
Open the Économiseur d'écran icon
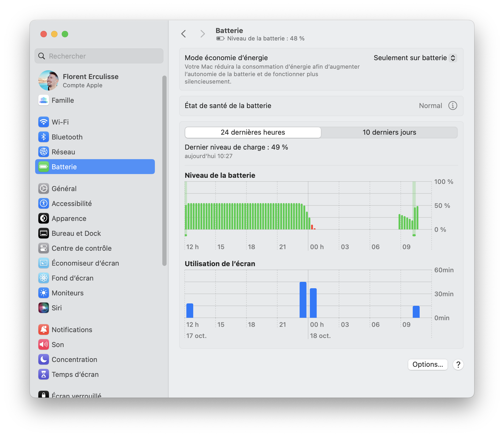tap(44, 263)
